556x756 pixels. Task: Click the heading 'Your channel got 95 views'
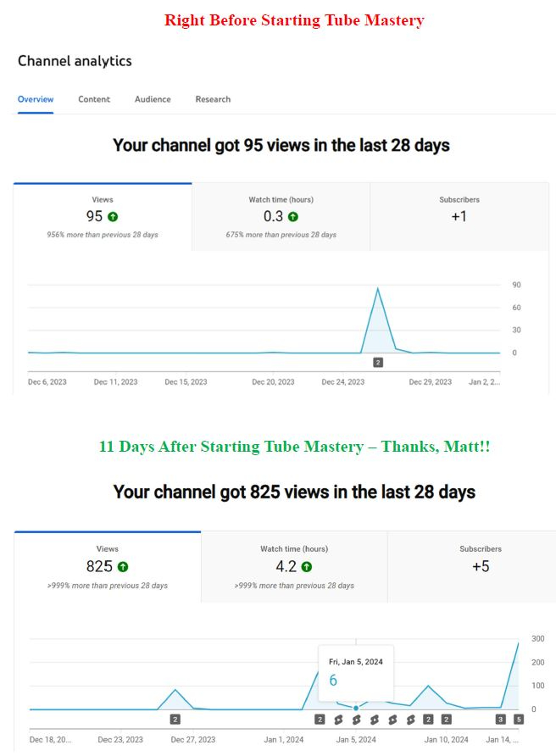pos(281,146)
